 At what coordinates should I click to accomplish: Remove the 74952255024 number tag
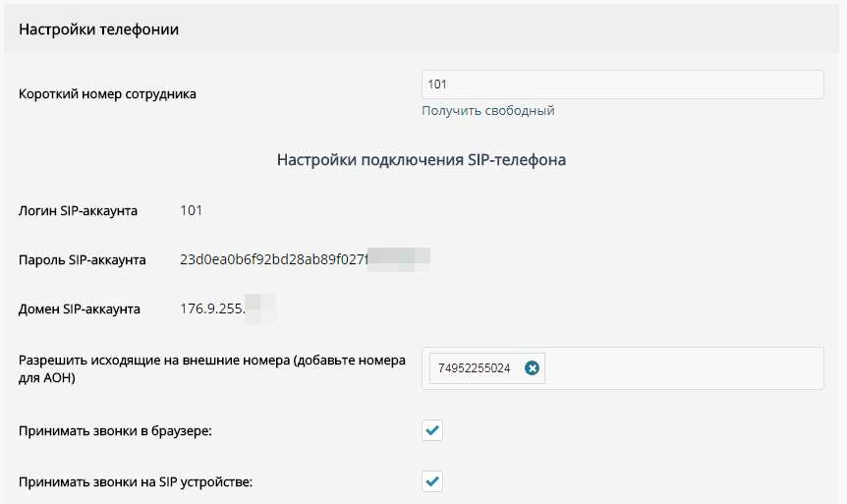[532, 367]
